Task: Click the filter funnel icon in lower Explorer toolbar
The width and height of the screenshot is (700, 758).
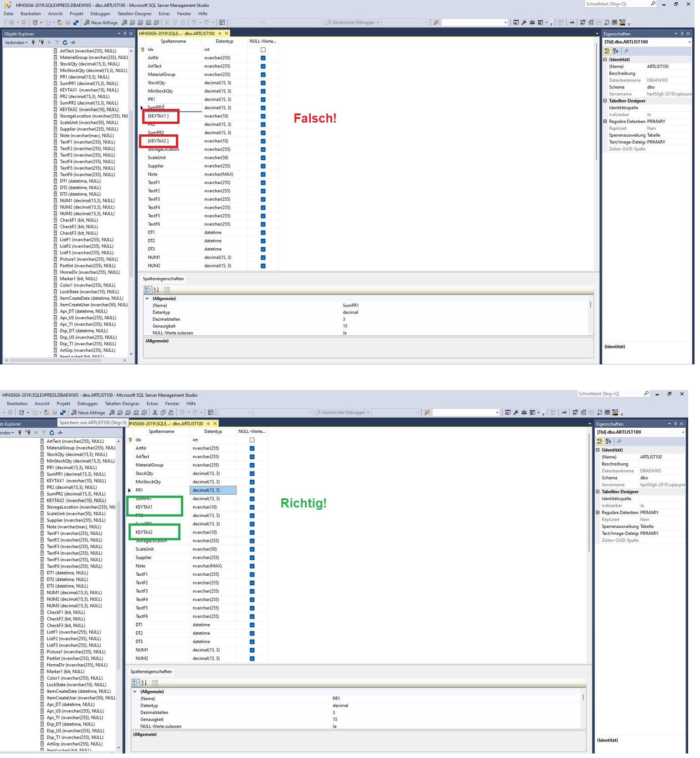Action: click(x=44, y=433)
